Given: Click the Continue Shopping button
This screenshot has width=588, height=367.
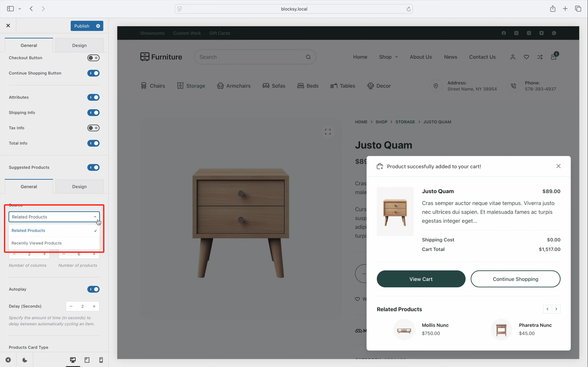Looking at the screenshot, I should [x=515, y=279].
